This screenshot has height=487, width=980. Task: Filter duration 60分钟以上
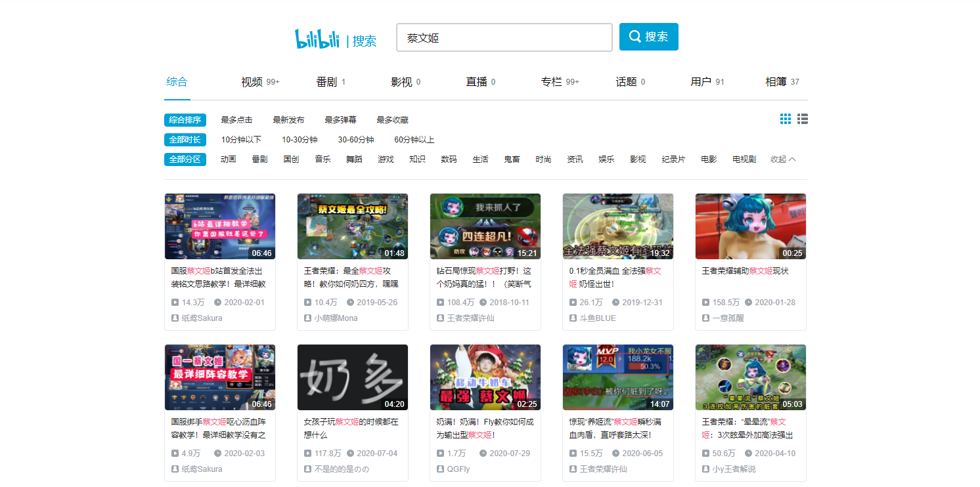pos(414,140)
